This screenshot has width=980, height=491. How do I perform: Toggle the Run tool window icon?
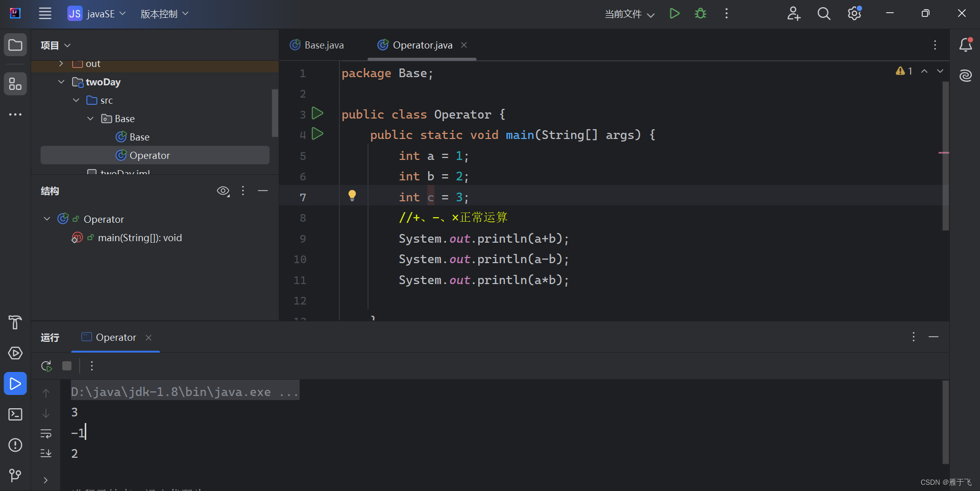click(15, 384)
